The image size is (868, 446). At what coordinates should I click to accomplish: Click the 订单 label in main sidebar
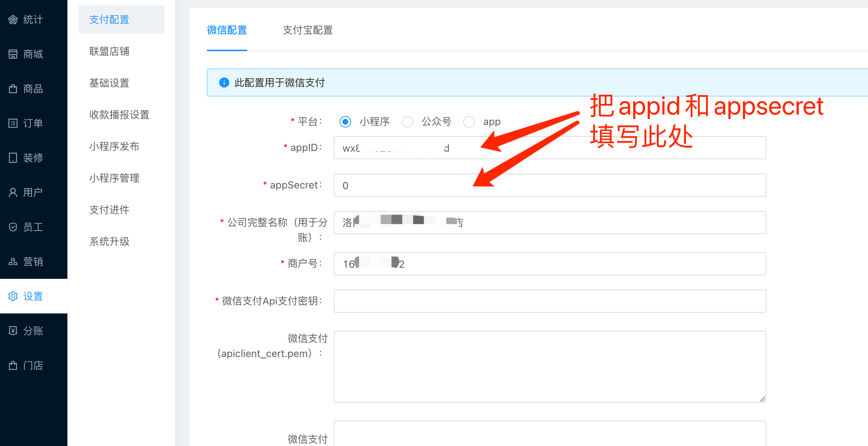(x=33, y=123)
